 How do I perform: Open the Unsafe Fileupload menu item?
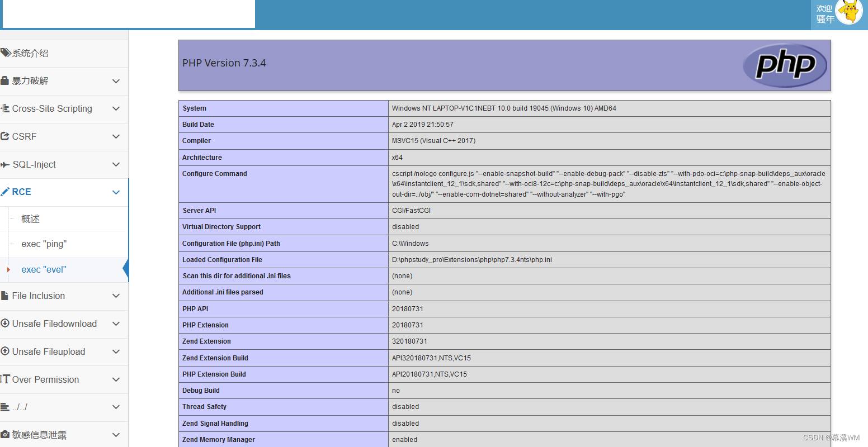64,351
